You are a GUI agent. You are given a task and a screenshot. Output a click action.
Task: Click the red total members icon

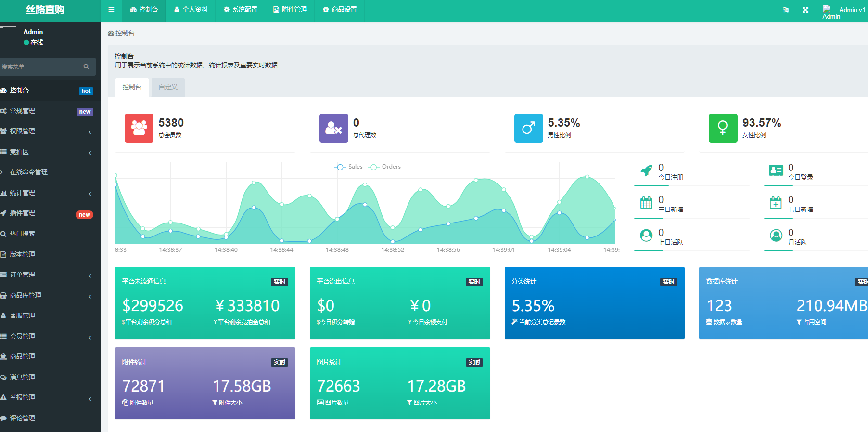(139, 128)
